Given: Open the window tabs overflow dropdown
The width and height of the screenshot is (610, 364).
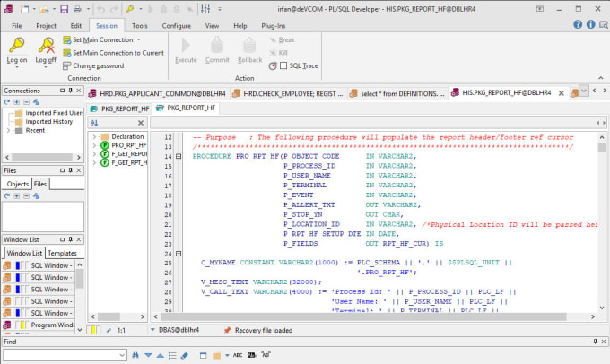Looking at the screenshot, I should click(x=584, y=91).
